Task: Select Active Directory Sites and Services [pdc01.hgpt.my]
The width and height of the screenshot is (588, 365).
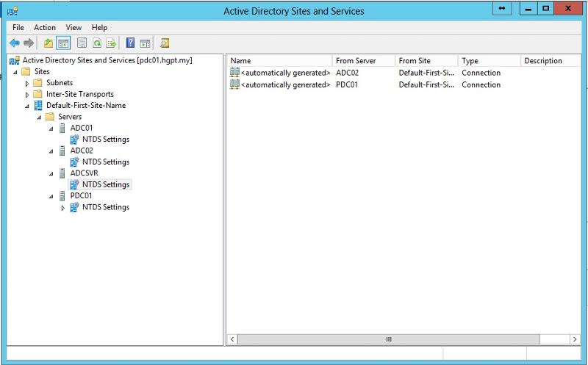Action: point(107,60)
